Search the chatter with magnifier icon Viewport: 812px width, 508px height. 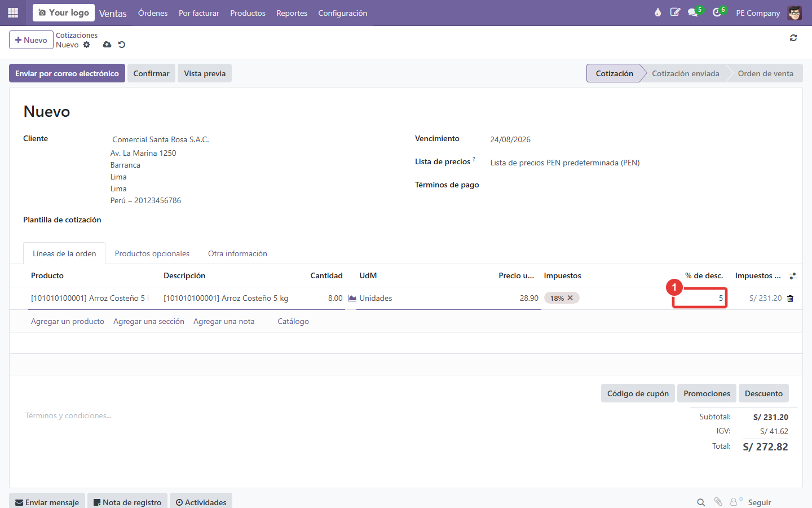701,502
